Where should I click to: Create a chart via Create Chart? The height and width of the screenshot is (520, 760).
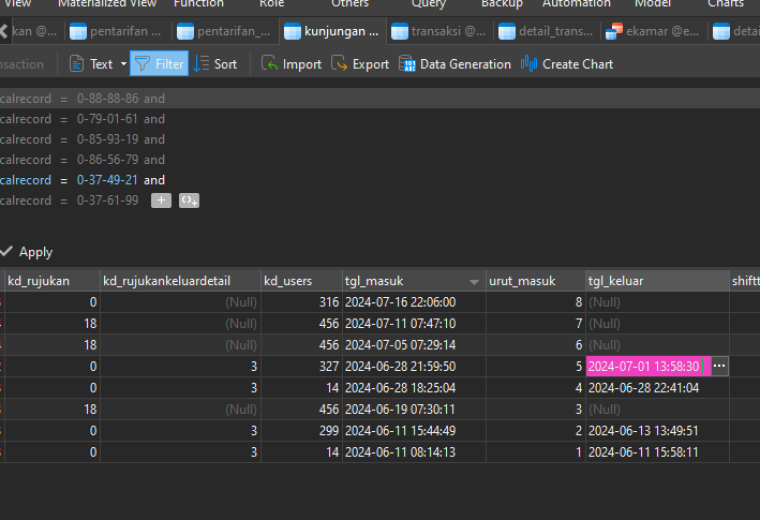tap(567, 64)
